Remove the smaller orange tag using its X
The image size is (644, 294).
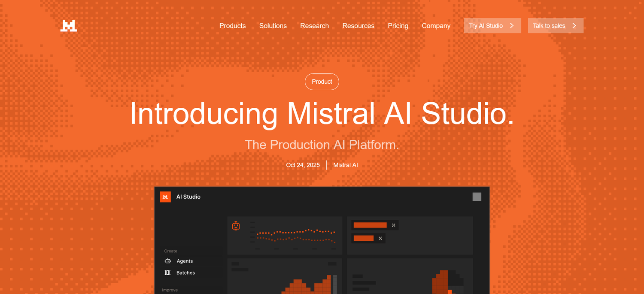[380, 238]
